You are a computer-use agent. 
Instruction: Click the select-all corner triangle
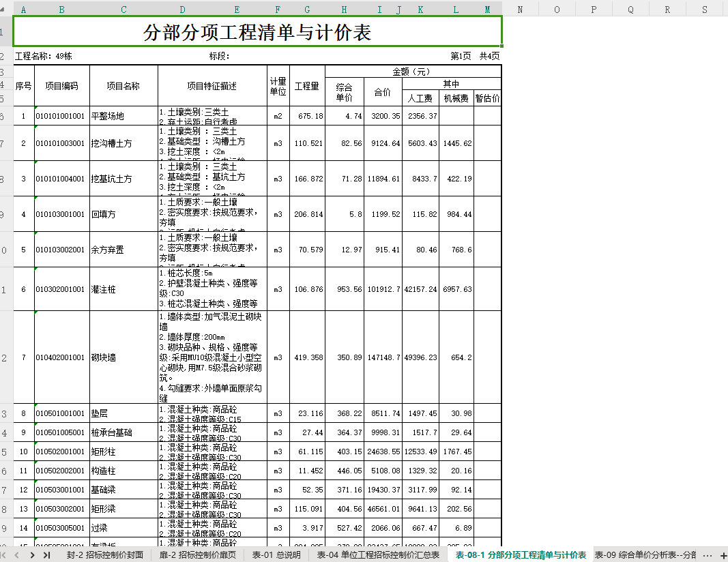[x=3, y=9]
